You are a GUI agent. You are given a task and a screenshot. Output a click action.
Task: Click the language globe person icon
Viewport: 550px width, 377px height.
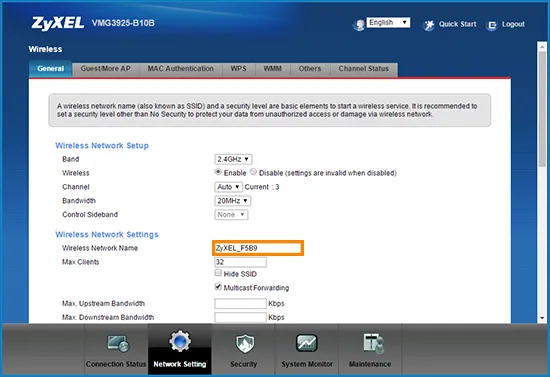358,25
